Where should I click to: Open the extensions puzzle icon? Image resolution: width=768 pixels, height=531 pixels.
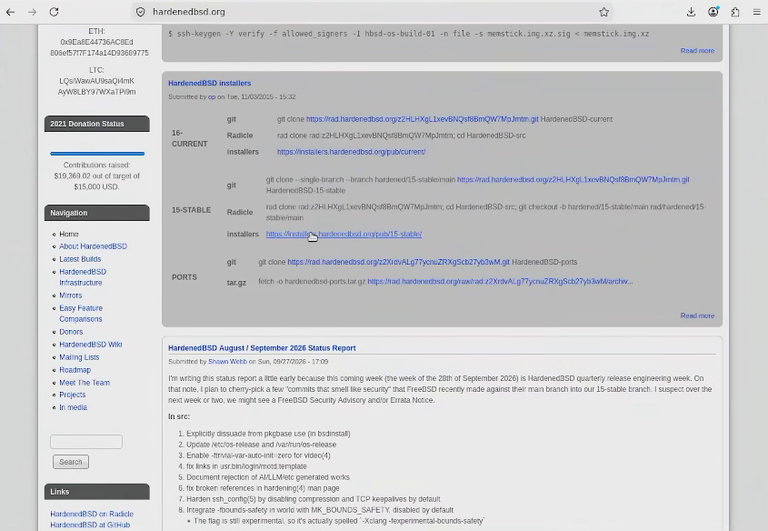click(x=735, y=12)
